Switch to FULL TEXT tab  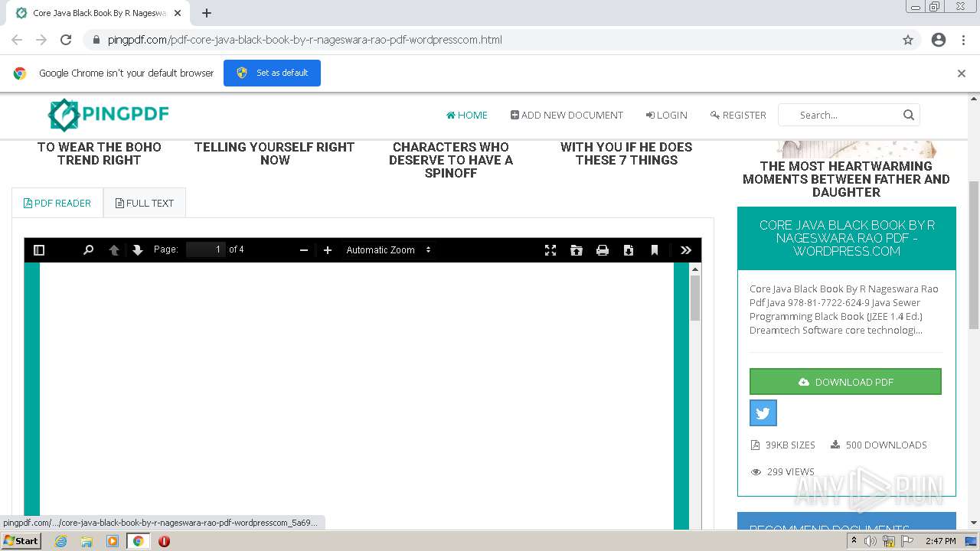pos(145,203)
